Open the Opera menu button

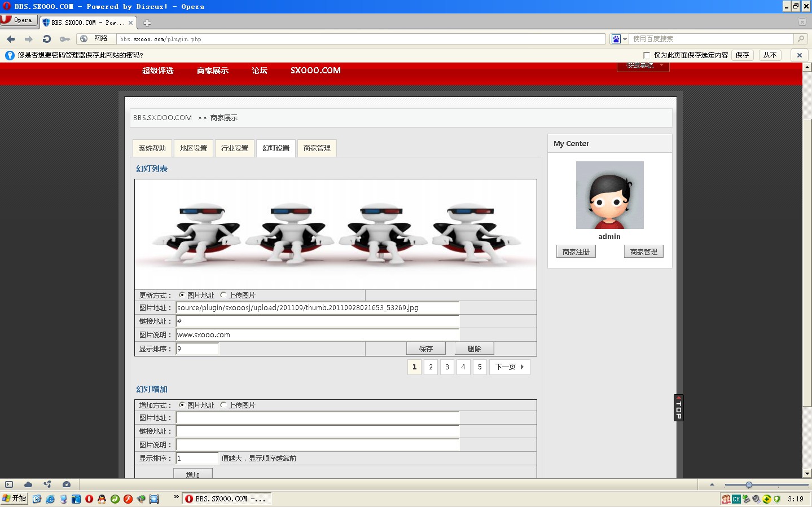[19, 20]
